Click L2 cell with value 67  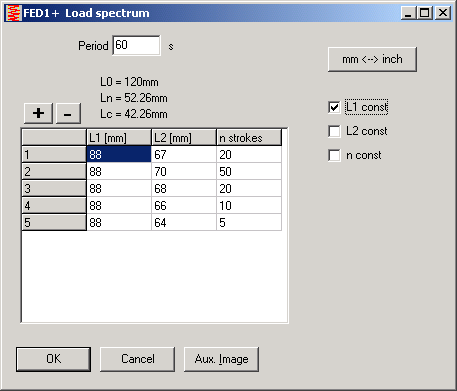click(184, 154)
